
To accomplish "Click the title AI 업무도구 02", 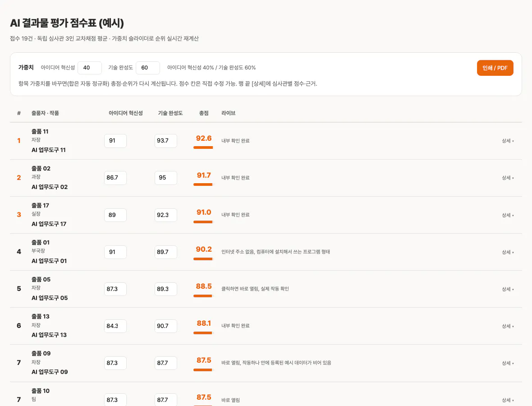I will [x=50, y=187].
